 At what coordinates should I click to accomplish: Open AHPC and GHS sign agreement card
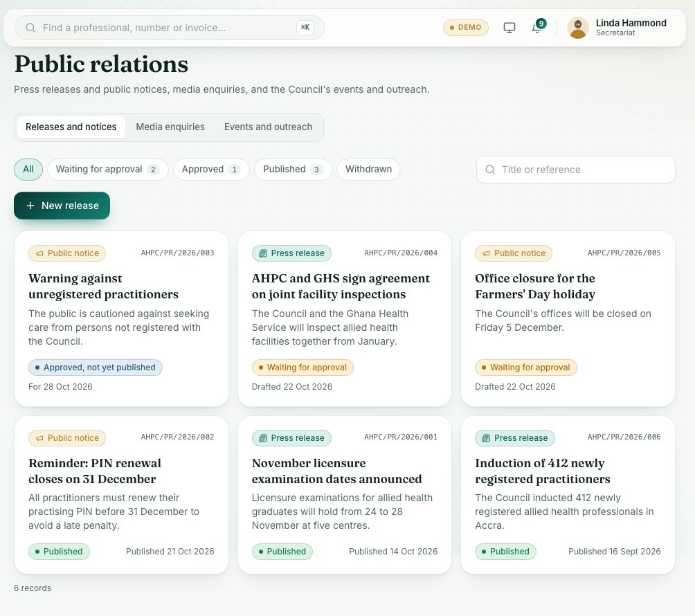[x=345, y=318]
